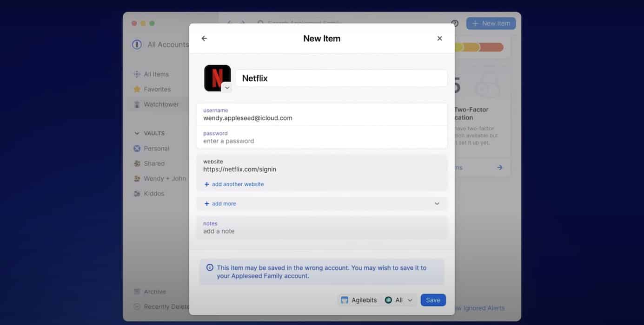Save the new Netflix item
The image size is (644, 325).
point(433,300)
